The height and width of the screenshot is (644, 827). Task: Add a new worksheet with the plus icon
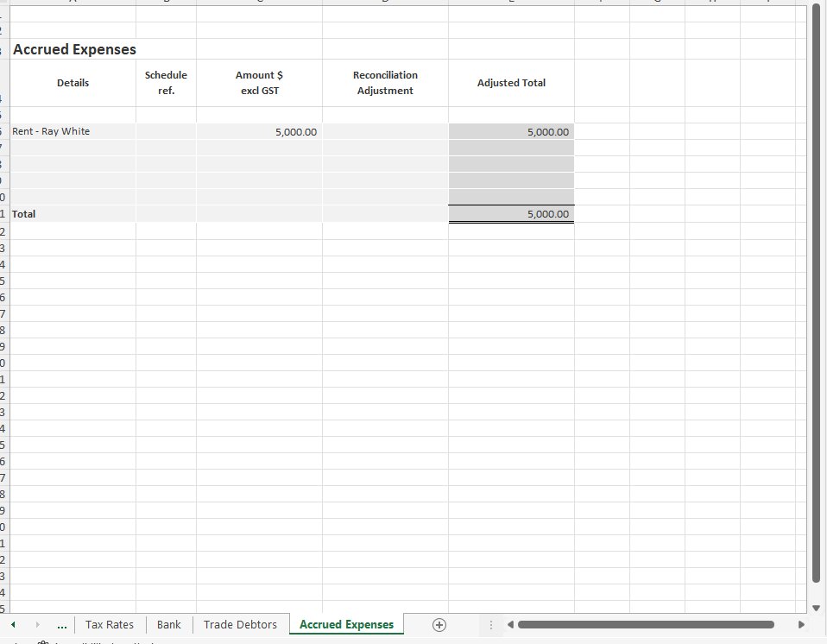click(439, 624)
